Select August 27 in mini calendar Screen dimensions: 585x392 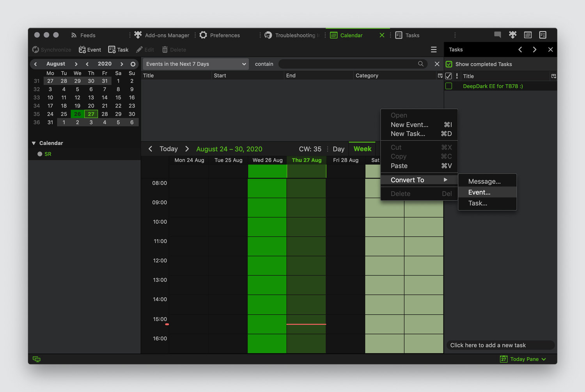pyautogui.click(x=91, y=114)
